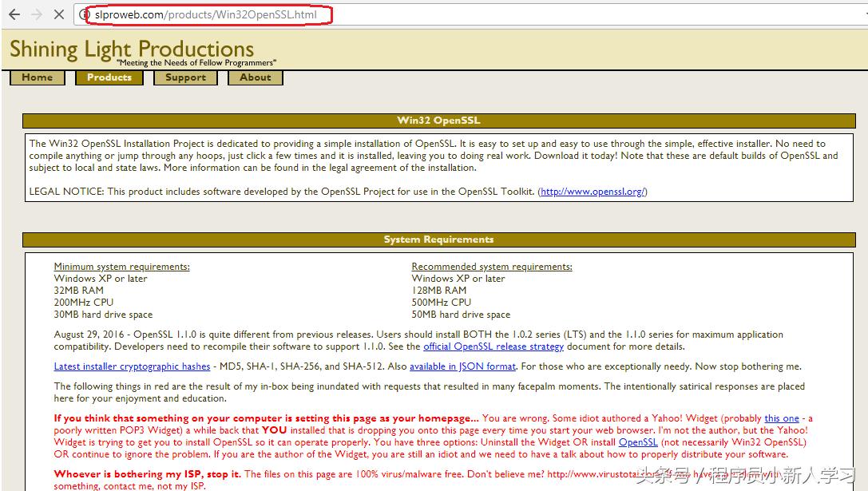Open the About tab
The height and width of the screenshot is (491, 868).
click(256, 77)
